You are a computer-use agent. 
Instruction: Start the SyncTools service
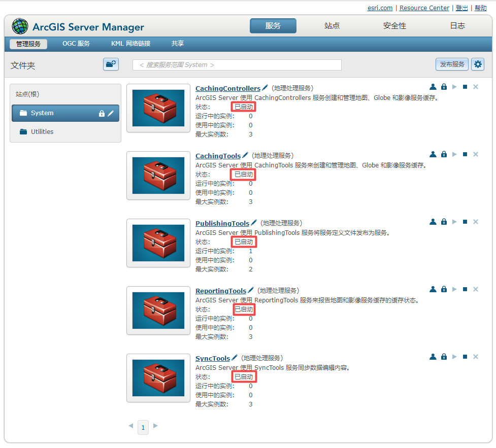454,357
